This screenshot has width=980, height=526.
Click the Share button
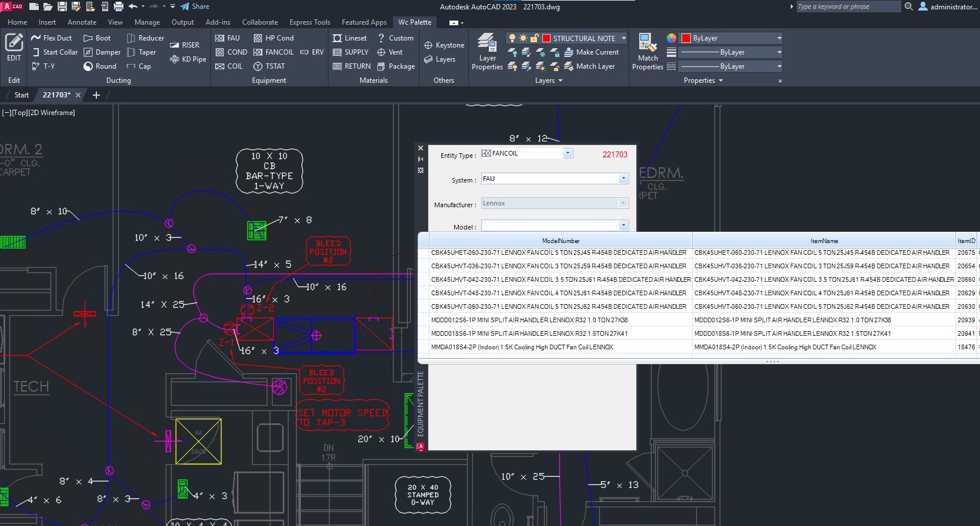(195, 6)
